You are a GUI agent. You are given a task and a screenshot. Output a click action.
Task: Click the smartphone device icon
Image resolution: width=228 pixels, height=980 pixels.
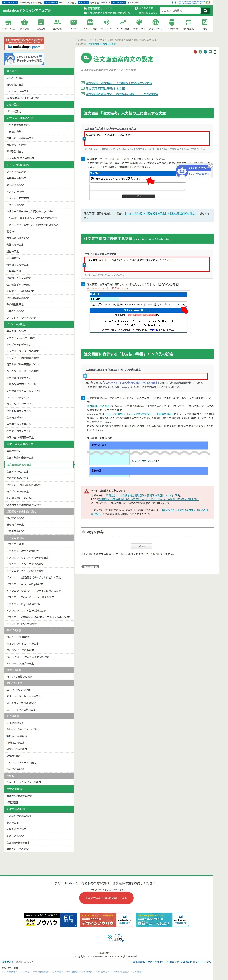point(215,52)
